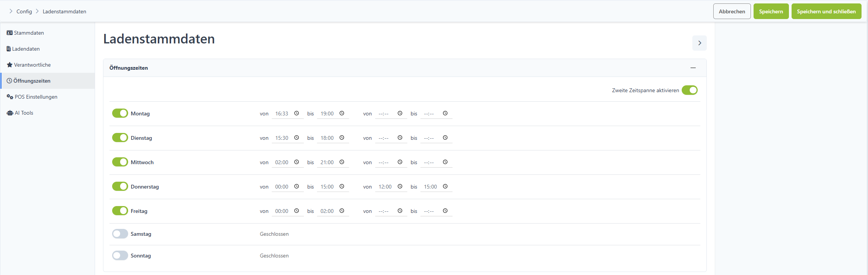Toggle Zweite Zeitspanne aktivieren switch
868x275 pixels.
(x=690, y=90)
